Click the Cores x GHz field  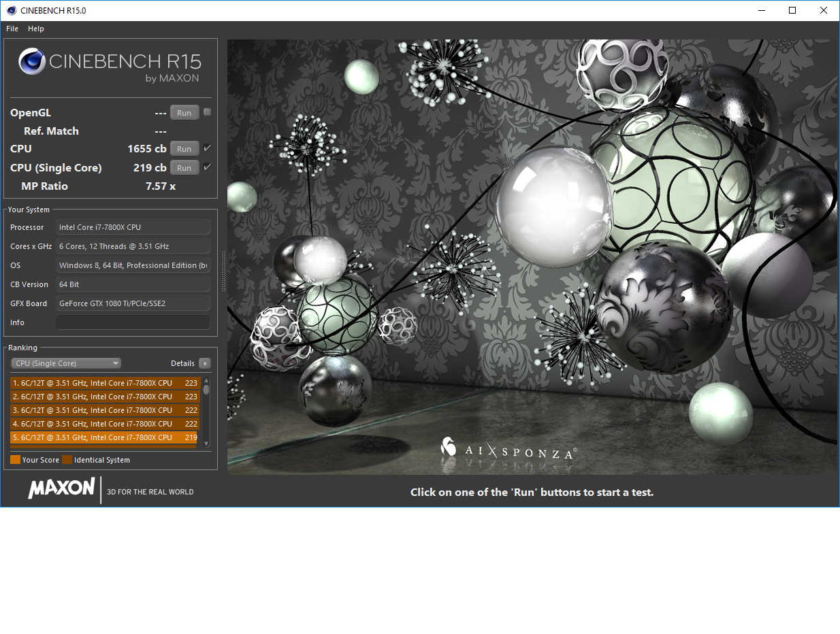(133, 246)
